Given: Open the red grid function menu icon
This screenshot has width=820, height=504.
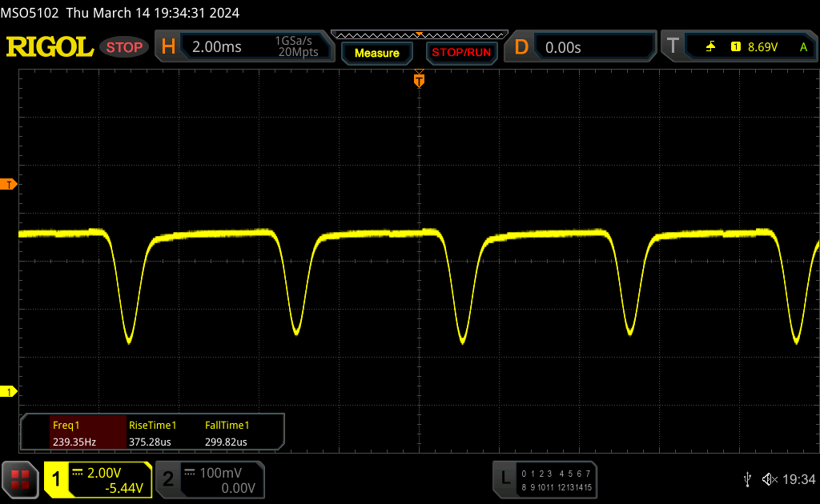Looking at the screenshot, I should [x=20, y=479].
